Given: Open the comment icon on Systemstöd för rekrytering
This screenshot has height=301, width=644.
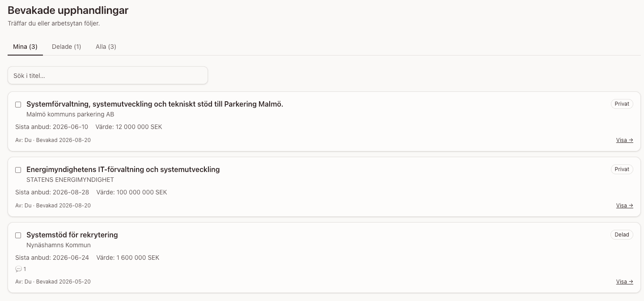Looking at the screenshot, I should (18, 269).
